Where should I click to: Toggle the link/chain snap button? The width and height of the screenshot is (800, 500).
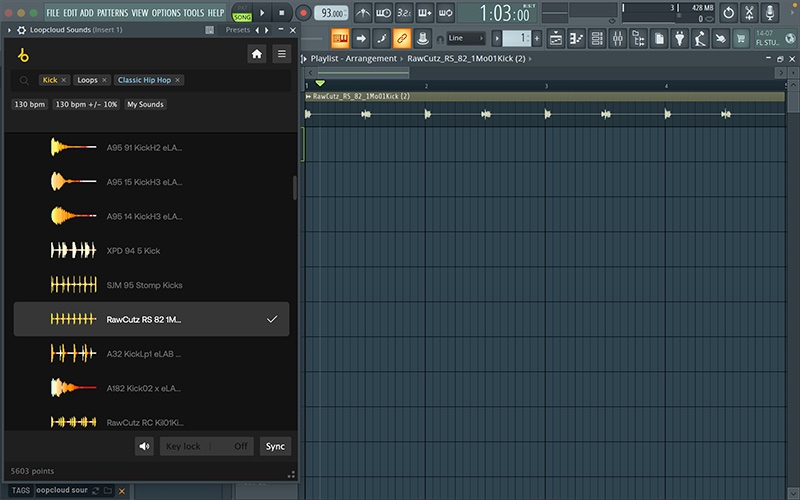pyautogui.click(x=402, y=38)
